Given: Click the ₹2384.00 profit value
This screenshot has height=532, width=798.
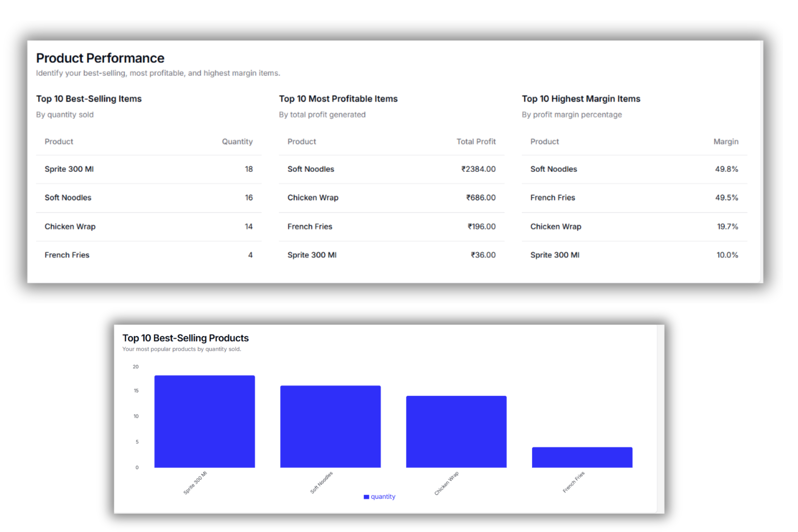Looking at the screenshot, I should click(479, 169).
